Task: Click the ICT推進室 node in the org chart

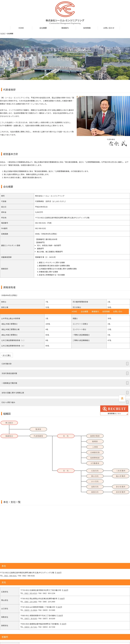Action: (x=95, y=463)
